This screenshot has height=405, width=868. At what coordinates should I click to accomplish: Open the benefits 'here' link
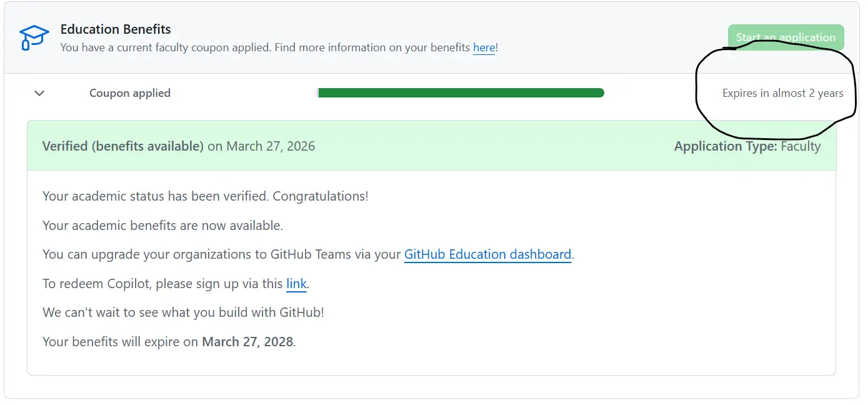pos(484,47)
